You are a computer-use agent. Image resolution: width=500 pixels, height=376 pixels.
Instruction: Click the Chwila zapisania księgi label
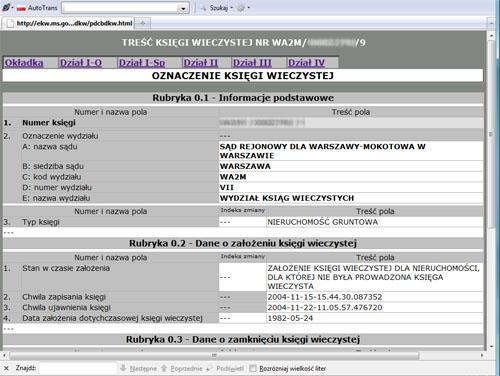coord(64,297)
